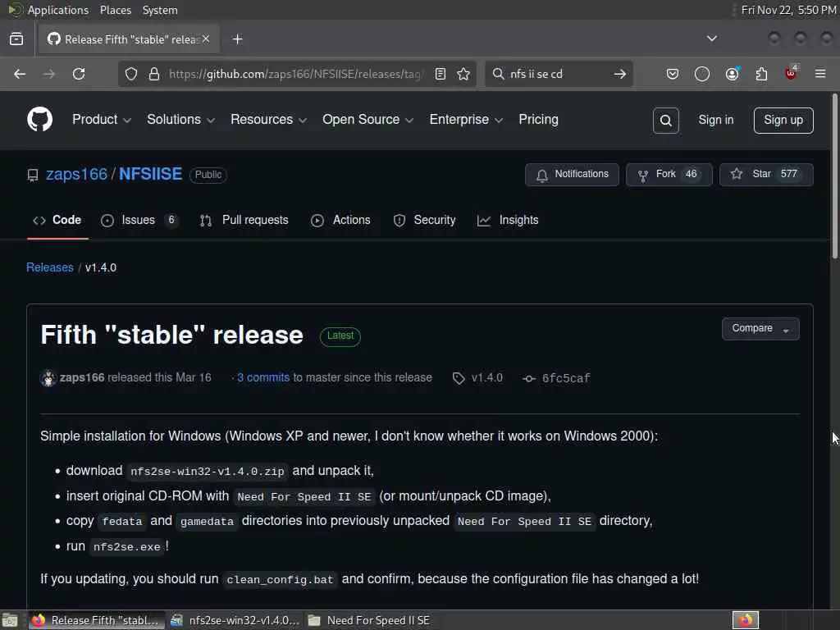Viewport: 840px width, 630px height.
Task: Switch to the Actions tab
Action: pyautogui.click(x=340, y=220)
